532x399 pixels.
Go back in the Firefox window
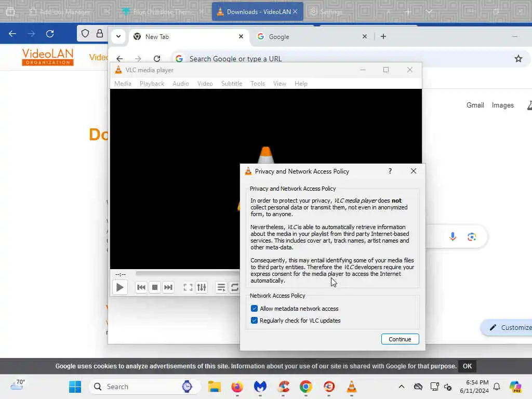(12, 34)
